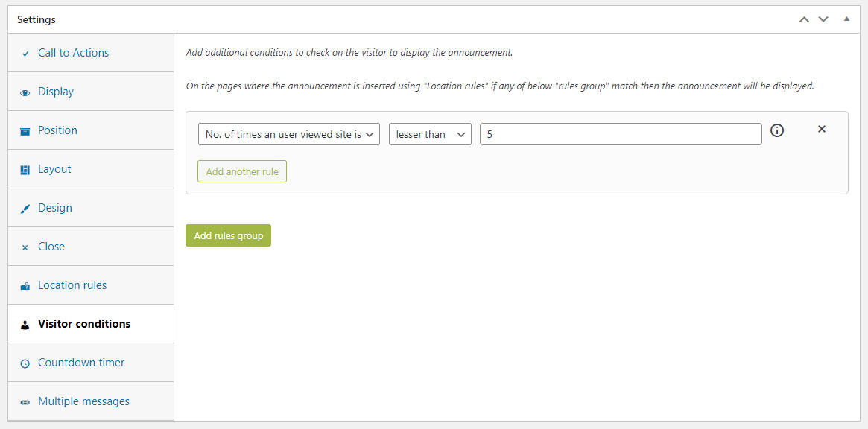
Task: Click the position icon next to Position
Action: (25, 130)
